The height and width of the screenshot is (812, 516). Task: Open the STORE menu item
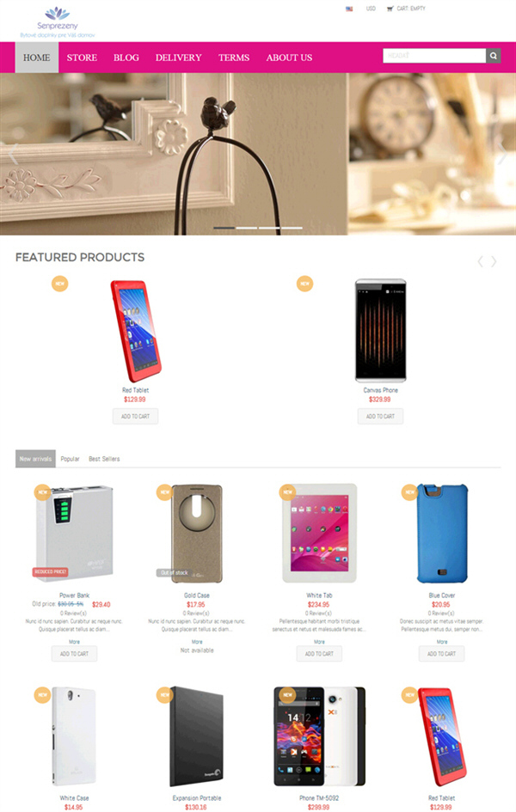82,58
